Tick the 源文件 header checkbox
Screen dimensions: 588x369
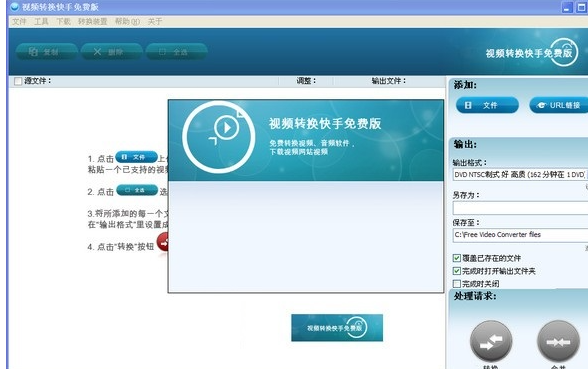(18, 81)
